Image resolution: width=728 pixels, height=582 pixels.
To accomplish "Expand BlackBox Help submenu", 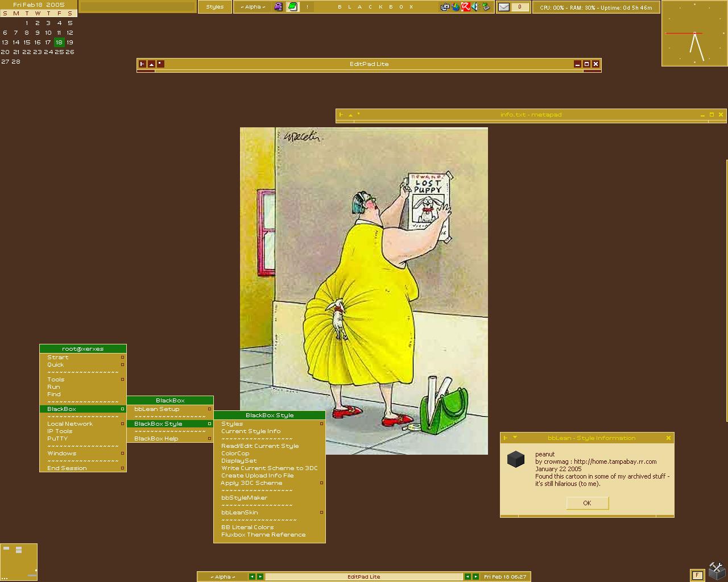I will [170, 439].
